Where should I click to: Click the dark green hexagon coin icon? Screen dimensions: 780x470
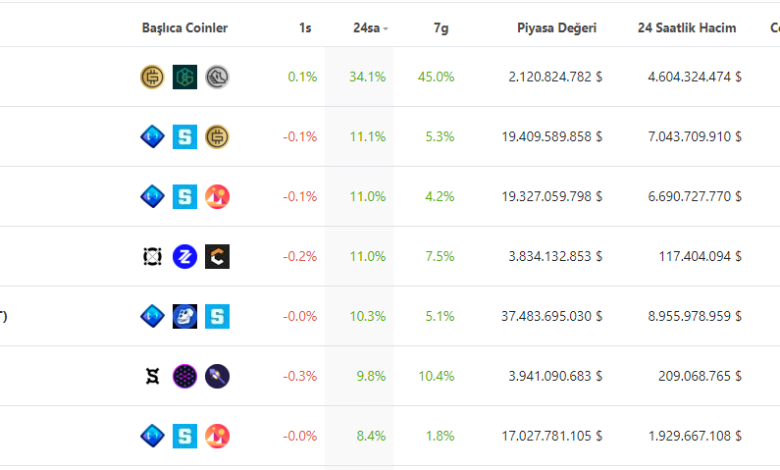pos(185,77)
